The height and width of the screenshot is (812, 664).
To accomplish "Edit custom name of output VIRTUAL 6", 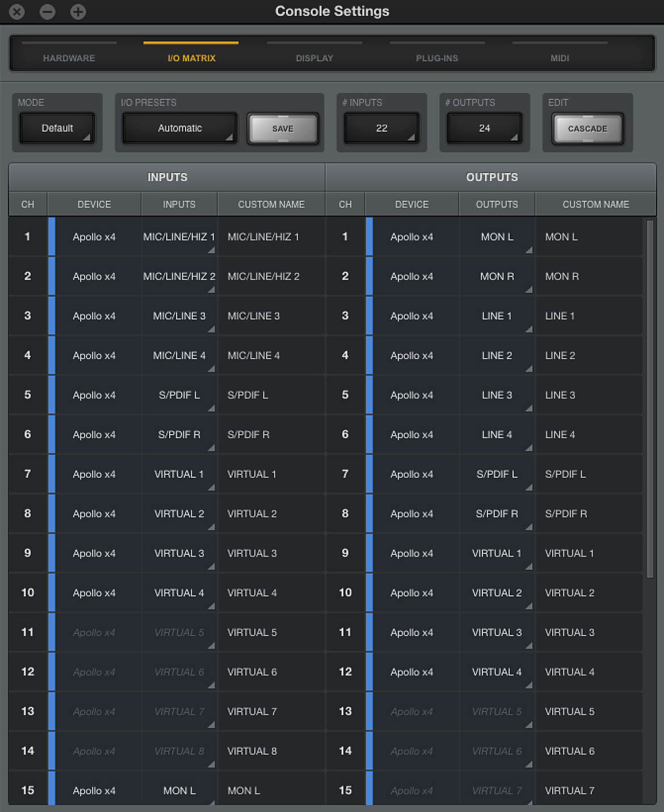I will click(589, 751).
